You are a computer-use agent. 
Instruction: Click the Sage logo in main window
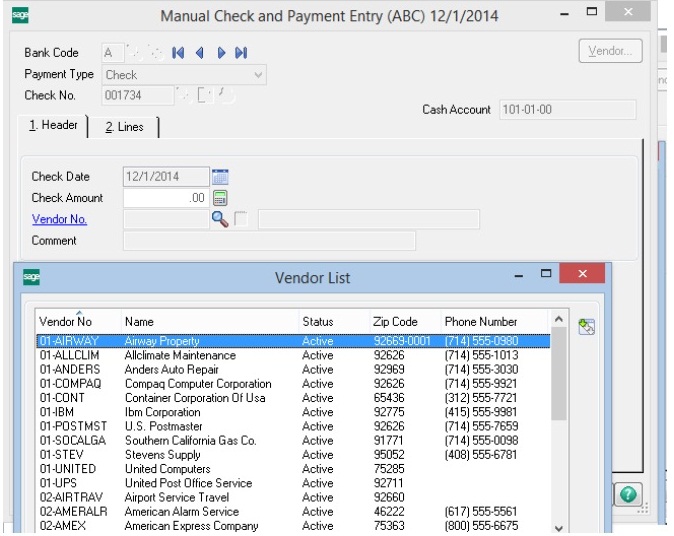pyautogui.click(x=20, y=15)
